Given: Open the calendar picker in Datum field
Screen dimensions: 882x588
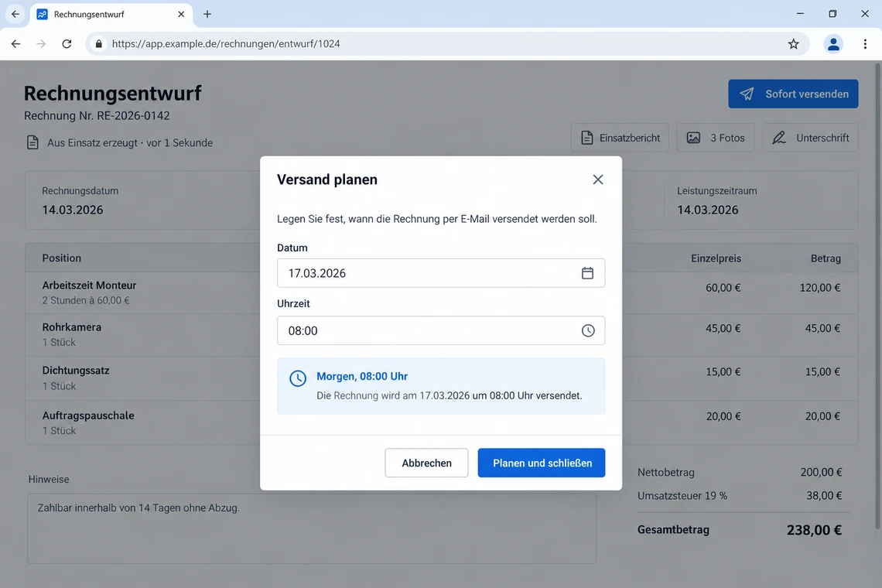Looking at the screenshot, I should click(x=587, y=273).
